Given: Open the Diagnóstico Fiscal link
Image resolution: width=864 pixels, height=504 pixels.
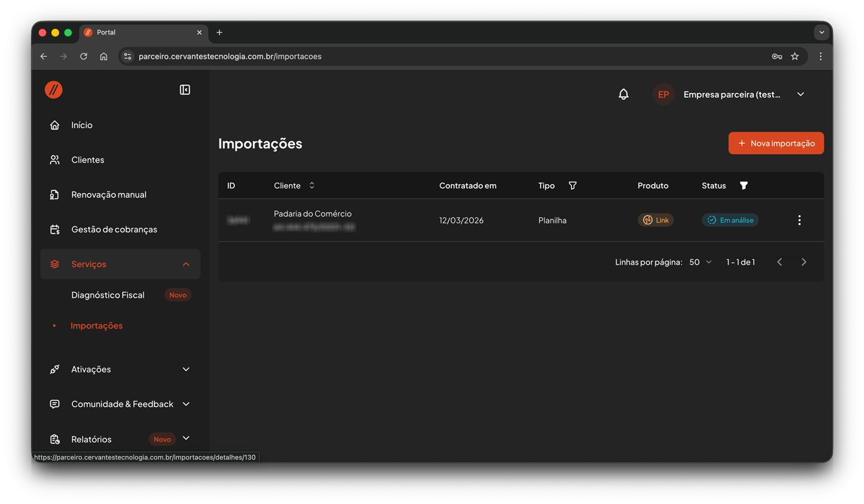Looking at the screenshot, I should 108,295.
